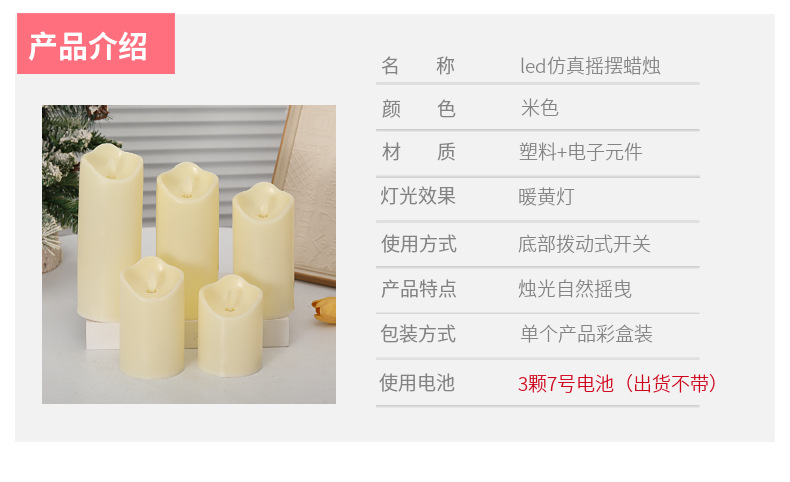Viewport: 790px width, 482px height.
Task: Click the candle product photo
Action: [x=189, y=254]
